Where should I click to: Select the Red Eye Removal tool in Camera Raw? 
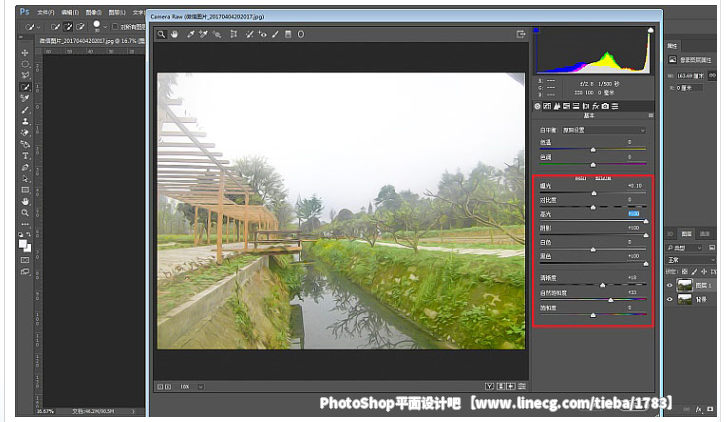tap(263, 34)
